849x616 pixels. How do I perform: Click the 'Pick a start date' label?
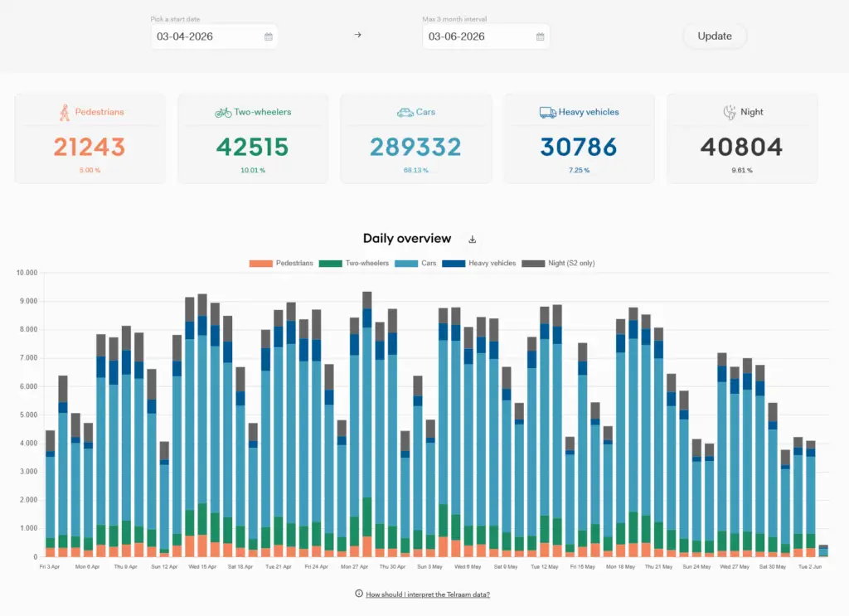click(x=176, y=19)
